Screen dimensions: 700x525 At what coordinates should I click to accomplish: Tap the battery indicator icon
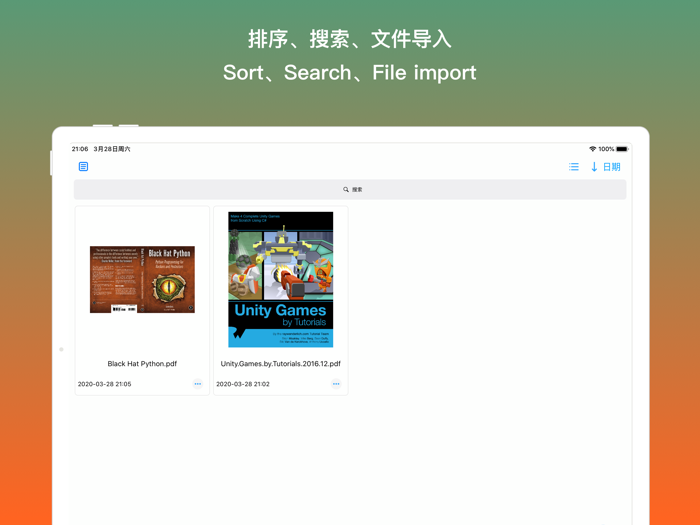(622, 149)
